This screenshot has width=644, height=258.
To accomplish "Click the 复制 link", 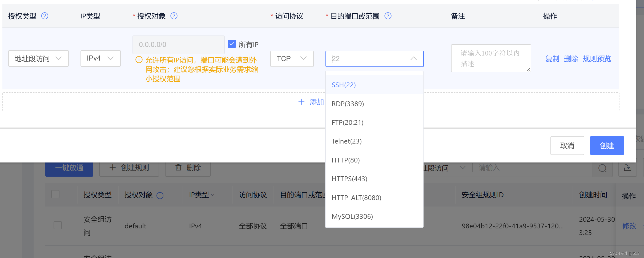I will (552, 59).
